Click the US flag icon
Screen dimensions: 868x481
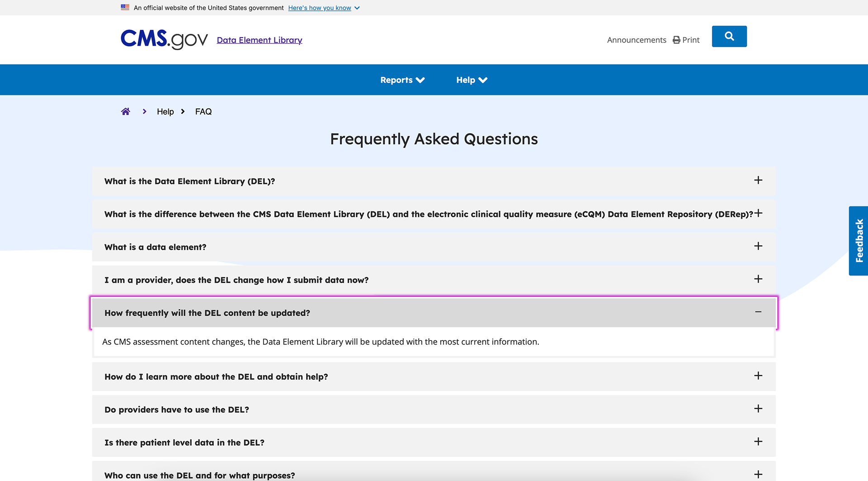[125, 7]
